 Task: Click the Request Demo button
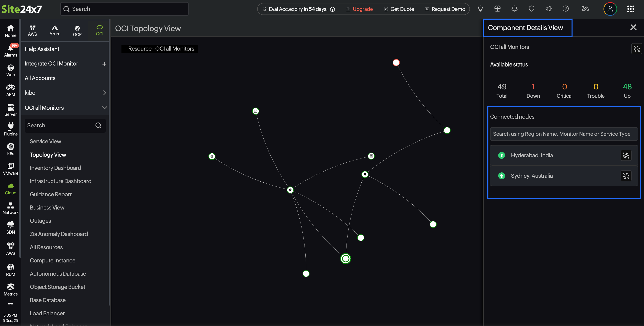448,9
